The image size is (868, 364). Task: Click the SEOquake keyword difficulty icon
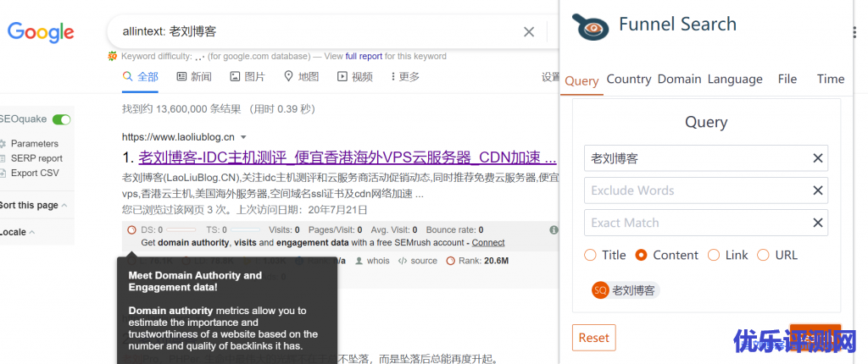[x=113, y=56]
